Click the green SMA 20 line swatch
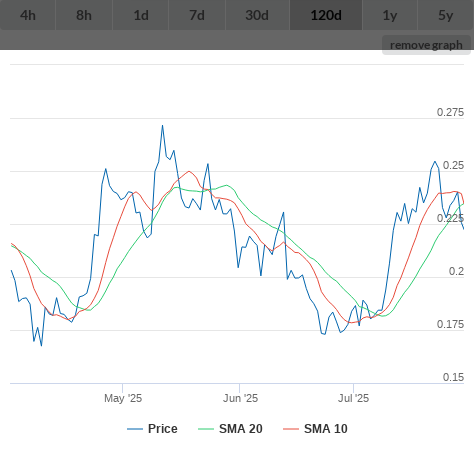 pyautogui.click(x=206, y=429)
